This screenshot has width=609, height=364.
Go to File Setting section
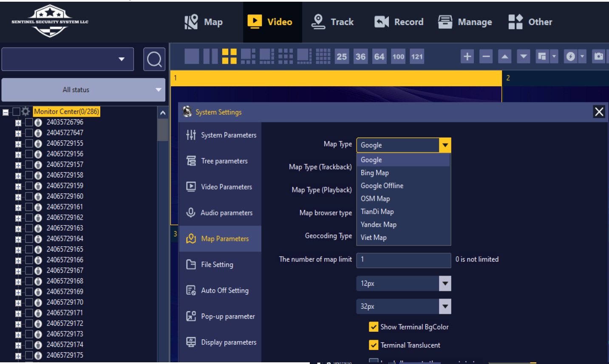(x=217, y=265)
